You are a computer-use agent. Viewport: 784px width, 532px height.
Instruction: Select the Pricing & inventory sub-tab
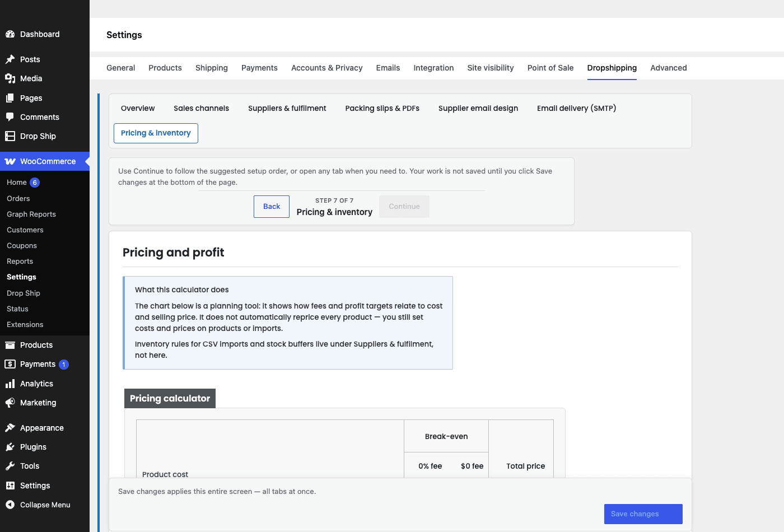point(156,133)
